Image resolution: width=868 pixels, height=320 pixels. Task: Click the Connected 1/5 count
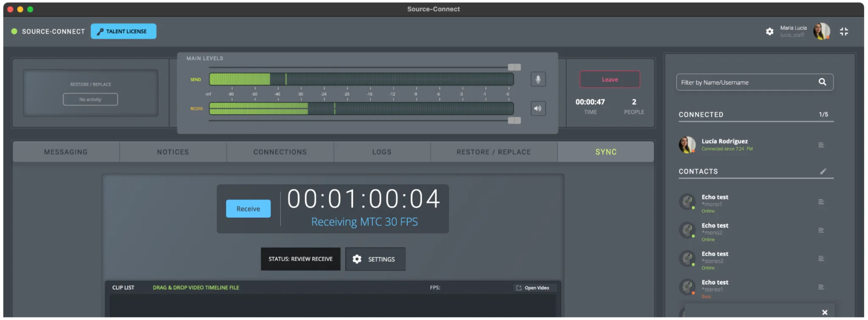pos(823,115)
